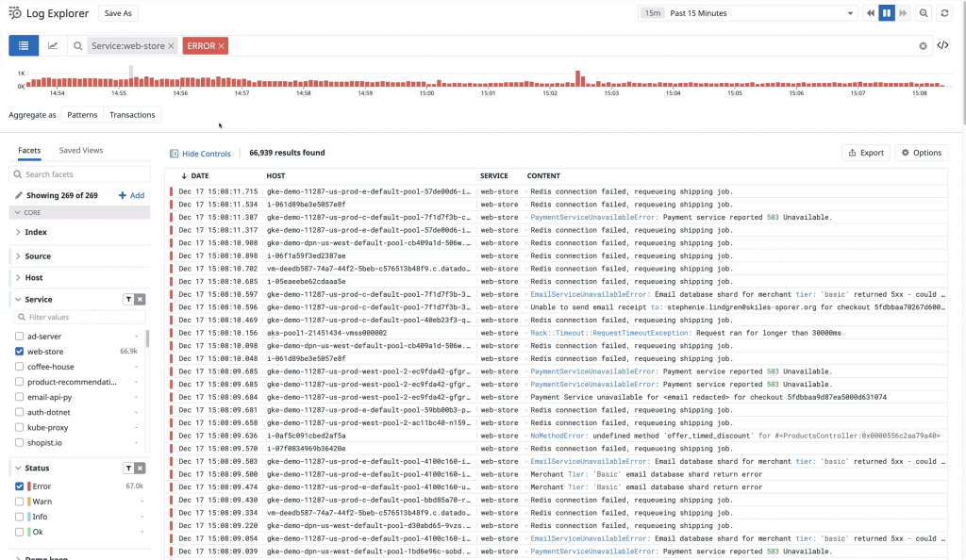Clear the search query with the circular x icon
Viewport: 966px width, 560px height.
click(x=924, y=43)
